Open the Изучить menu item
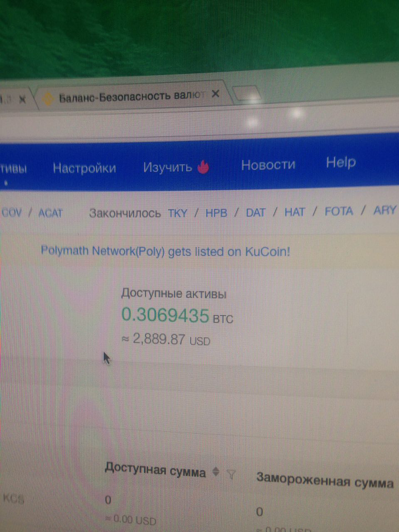The image size is (399, 532). coord(167,167)
